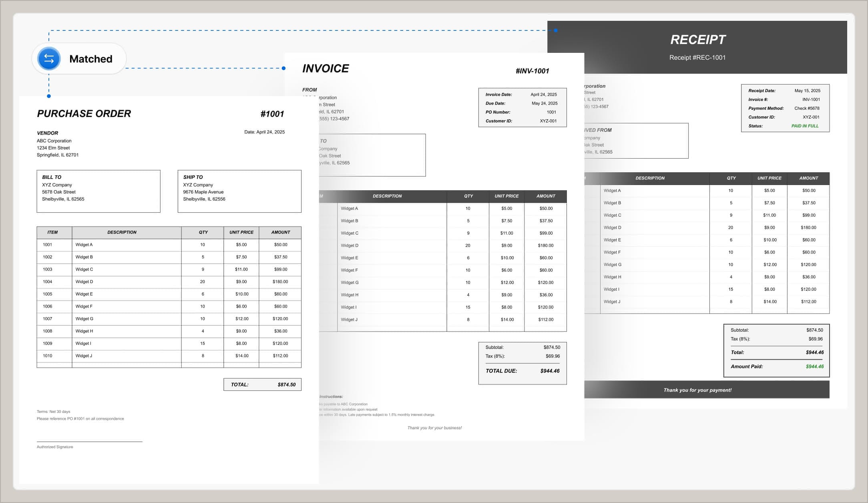The image size is (868, 503).
Task: Open the BILL TO address box
Action: [x=98, y=191]
